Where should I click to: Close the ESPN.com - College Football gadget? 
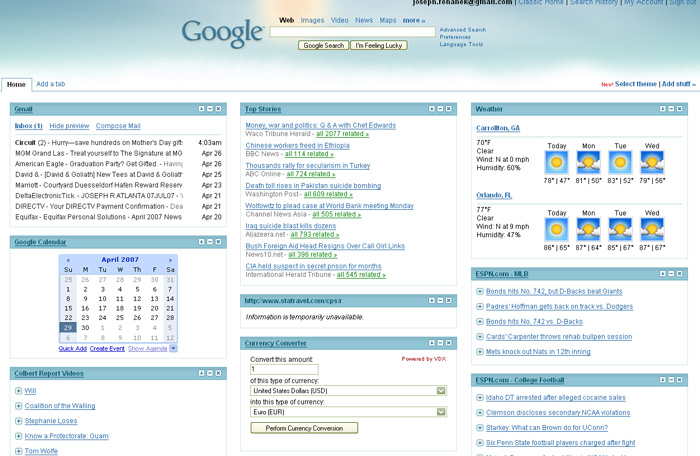click(679, 380)
